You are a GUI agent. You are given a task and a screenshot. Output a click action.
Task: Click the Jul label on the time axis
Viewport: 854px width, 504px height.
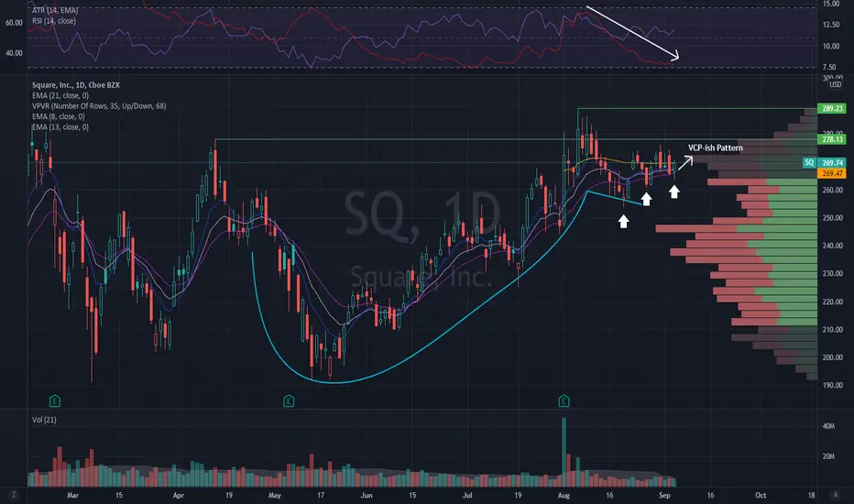[467, 495]
